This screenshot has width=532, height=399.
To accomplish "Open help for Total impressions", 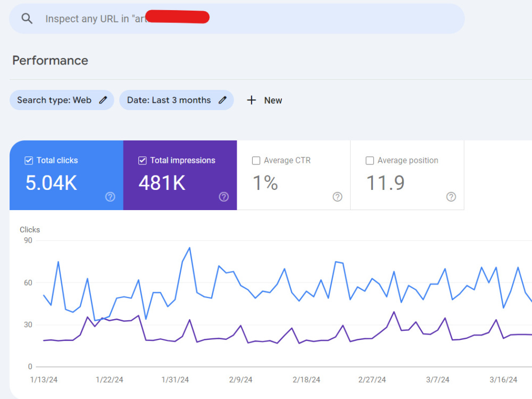I will pyautogui.click(x=224, y=197).
